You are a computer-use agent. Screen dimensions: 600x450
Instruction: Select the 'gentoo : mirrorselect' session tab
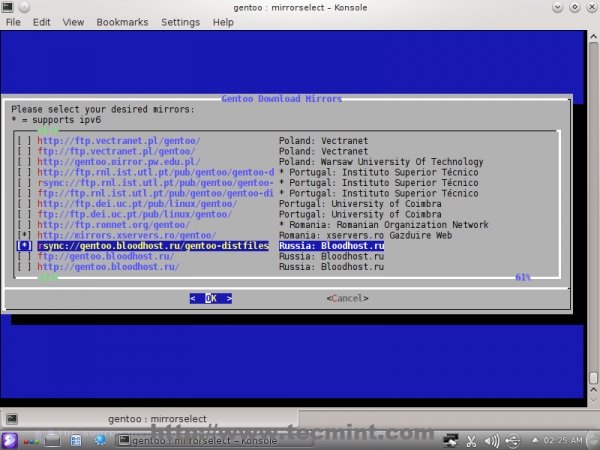(149, 419)
